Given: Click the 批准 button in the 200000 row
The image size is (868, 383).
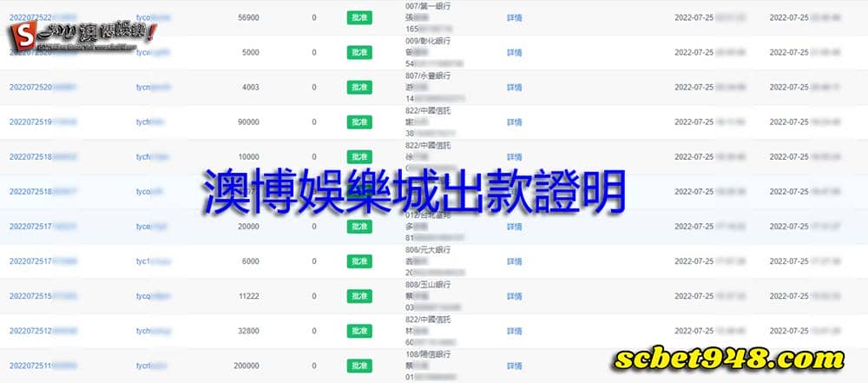Looking at the screenshot, I should [359, 366].
